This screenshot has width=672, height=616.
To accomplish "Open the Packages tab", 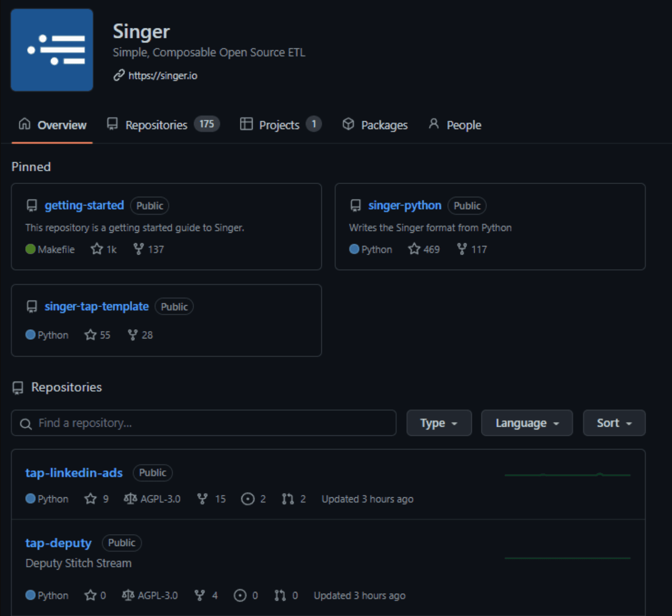I will coord(375,125).
